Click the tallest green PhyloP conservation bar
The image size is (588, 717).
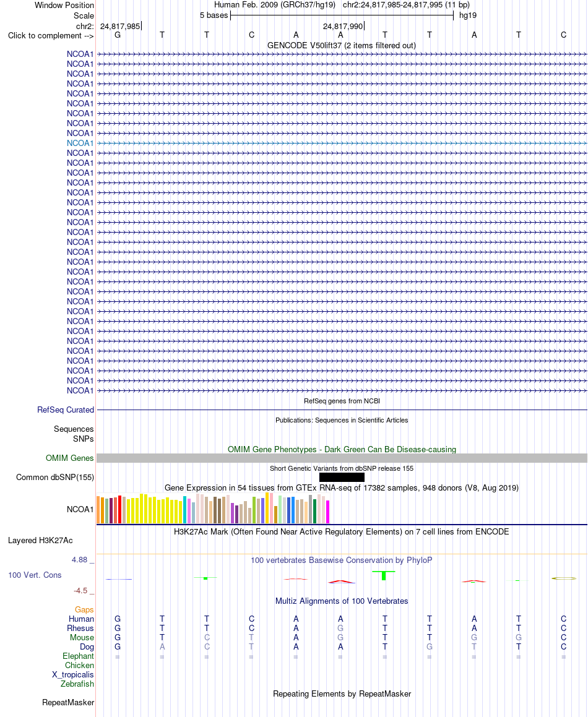tap(384, 576)
